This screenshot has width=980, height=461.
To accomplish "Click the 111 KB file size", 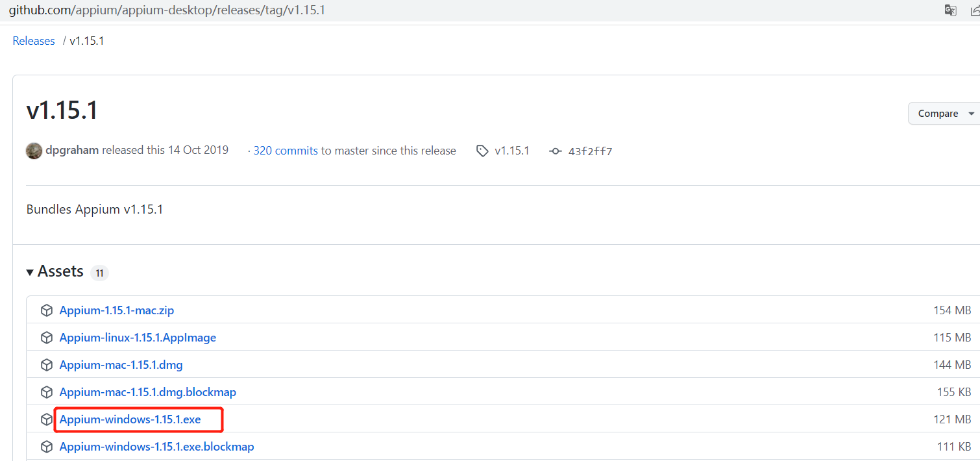I will (954, 447).
